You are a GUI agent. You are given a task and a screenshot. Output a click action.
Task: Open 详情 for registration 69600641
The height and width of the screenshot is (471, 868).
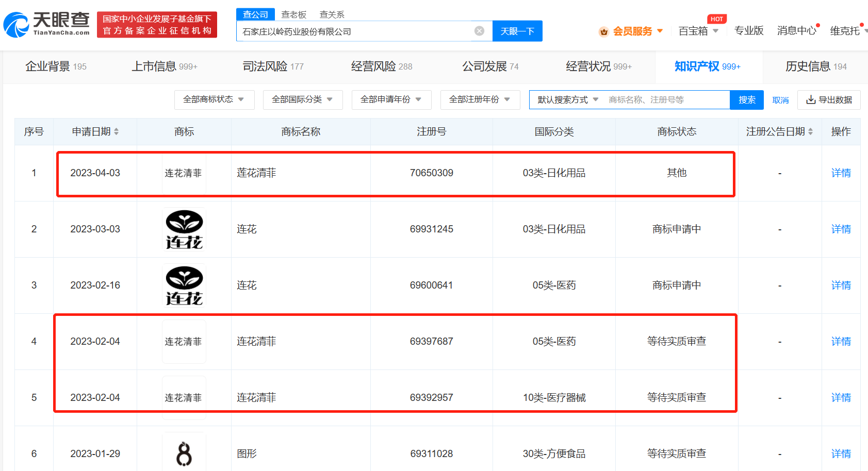coord(841,285)
